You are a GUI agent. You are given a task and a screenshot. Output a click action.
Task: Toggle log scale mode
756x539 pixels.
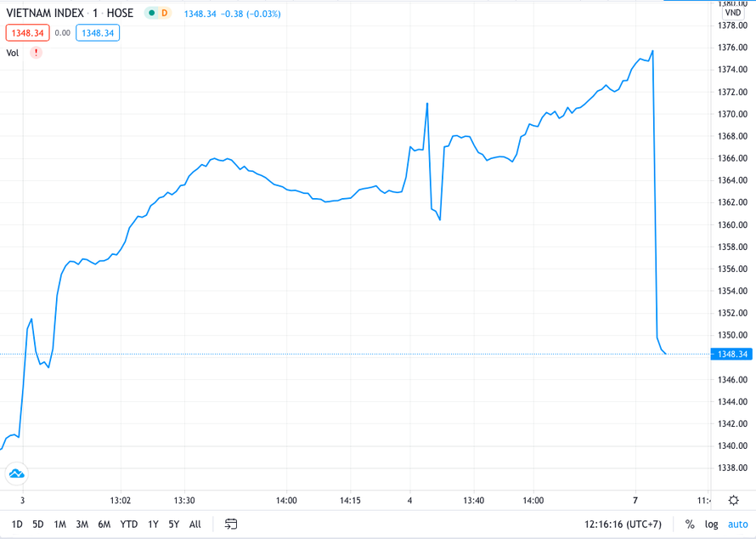[711, 525]
